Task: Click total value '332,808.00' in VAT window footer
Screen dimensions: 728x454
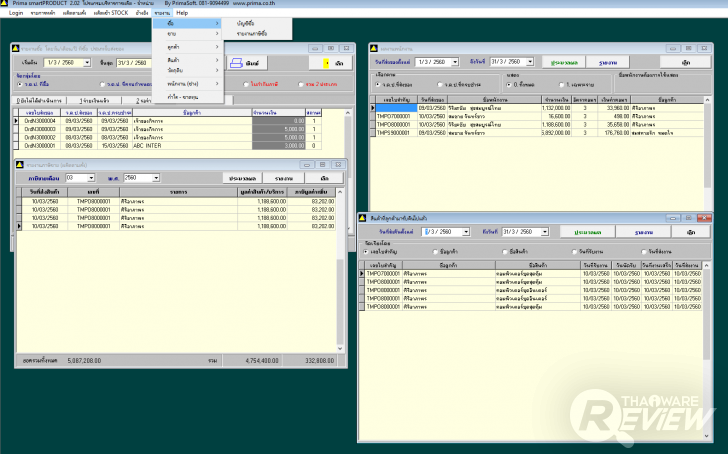Action: click(319, 361)
